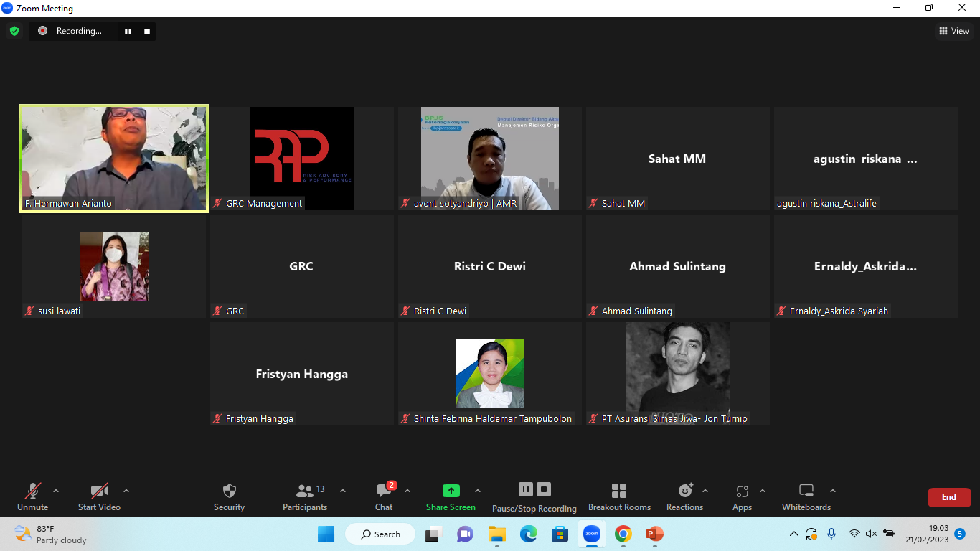Open the View layout menu
The height and width of the screenshot is (551, 980).
954,31
